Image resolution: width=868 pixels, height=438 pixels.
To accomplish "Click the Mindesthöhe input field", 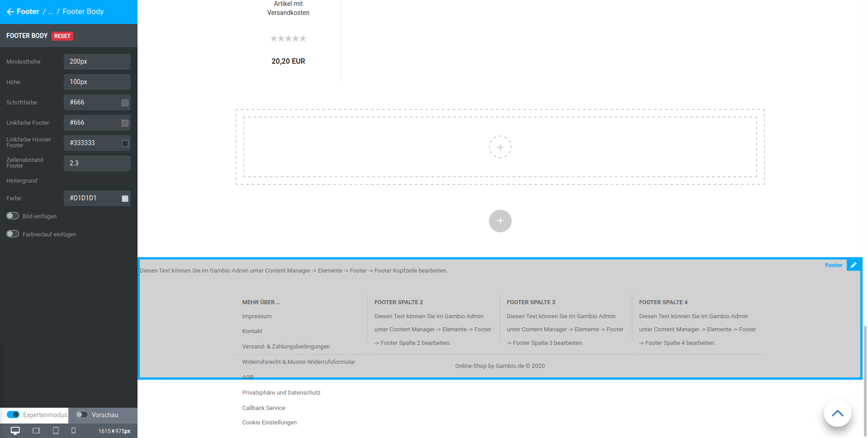I will point(97,61).
